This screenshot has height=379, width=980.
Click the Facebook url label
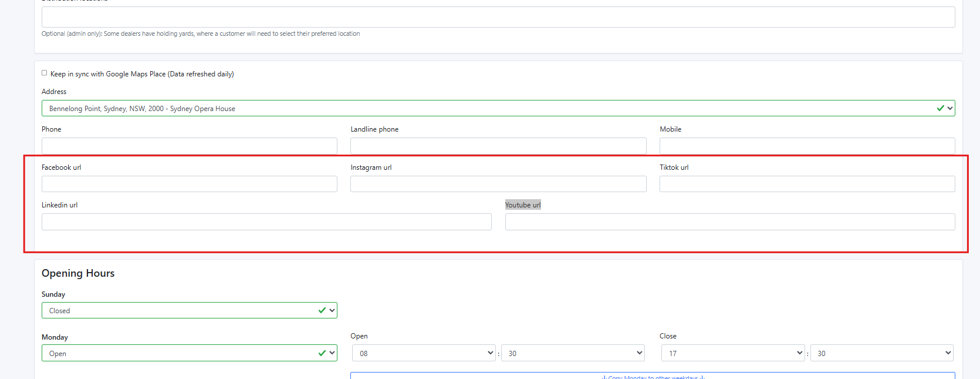coord(61,167)
